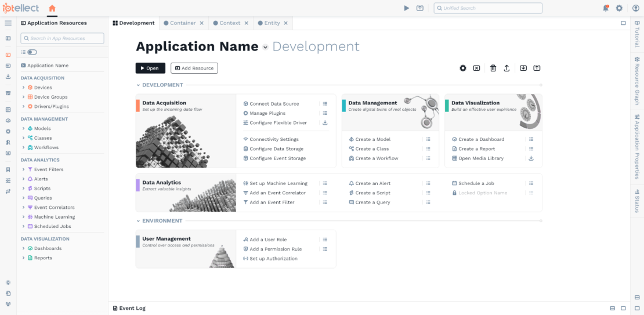Image resolution: width=644 pixels, height=315 pixels.
Task: Click Configure Data Storage
Action: (276, 149)
